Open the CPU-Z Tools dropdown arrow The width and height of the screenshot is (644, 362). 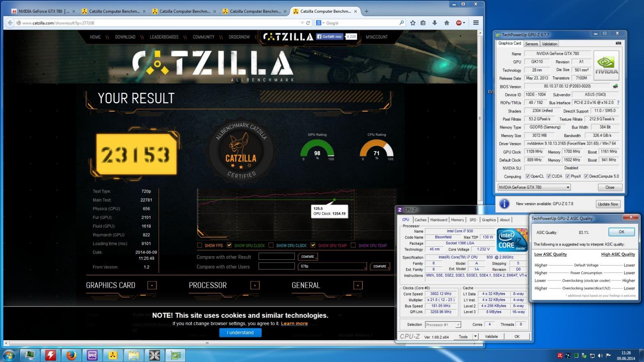(x=475, y=337)
